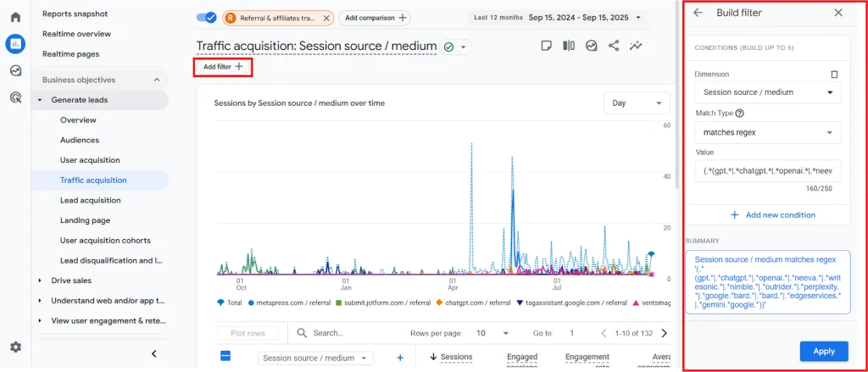
Task: Click the Home icon in left rail
Action: pyautogui.click(x=15, y=17)
